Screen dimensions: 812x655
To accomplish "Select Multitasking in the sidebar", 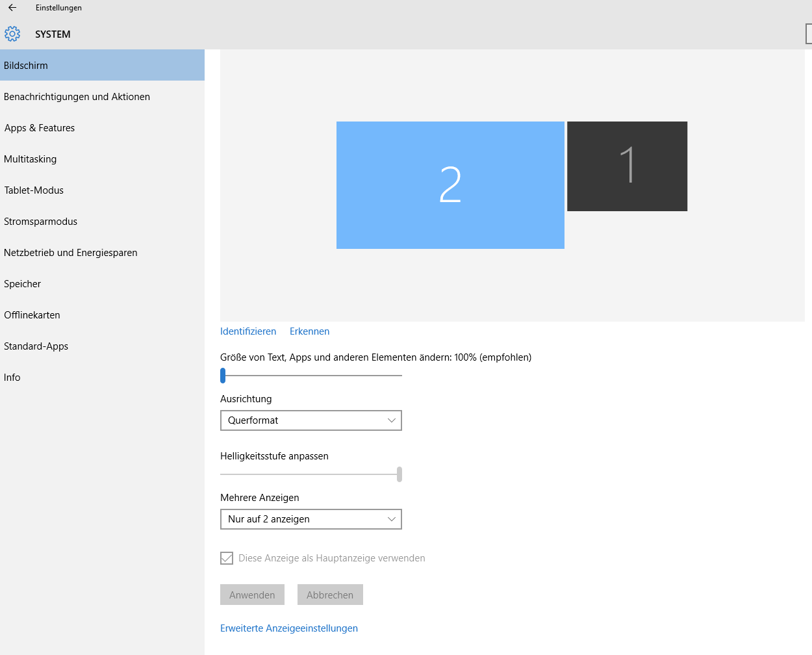I will (x=102, y=159).
